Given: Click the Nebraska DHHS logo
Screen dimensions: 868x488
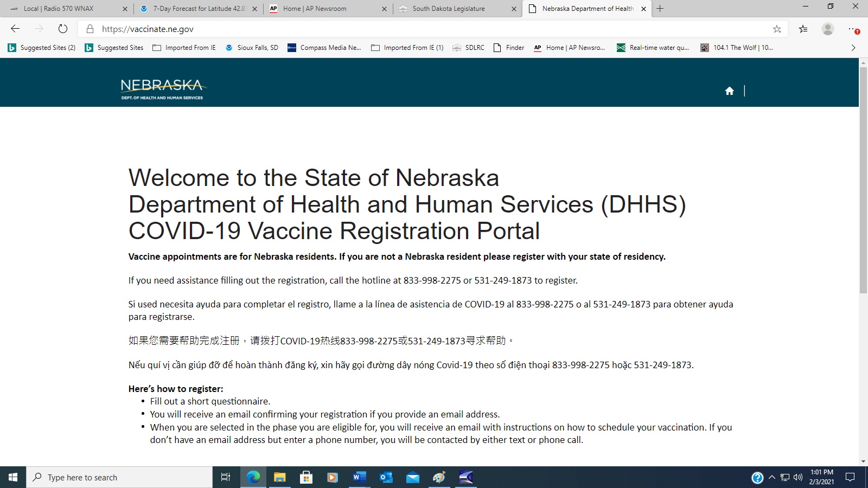Looking at the screenshot, I should click(162, 89).
